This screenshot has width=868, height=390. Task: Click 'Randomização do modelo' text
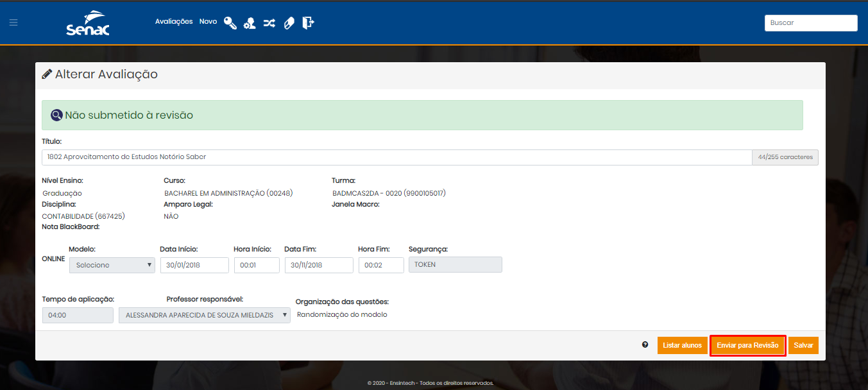pos(343,314)
